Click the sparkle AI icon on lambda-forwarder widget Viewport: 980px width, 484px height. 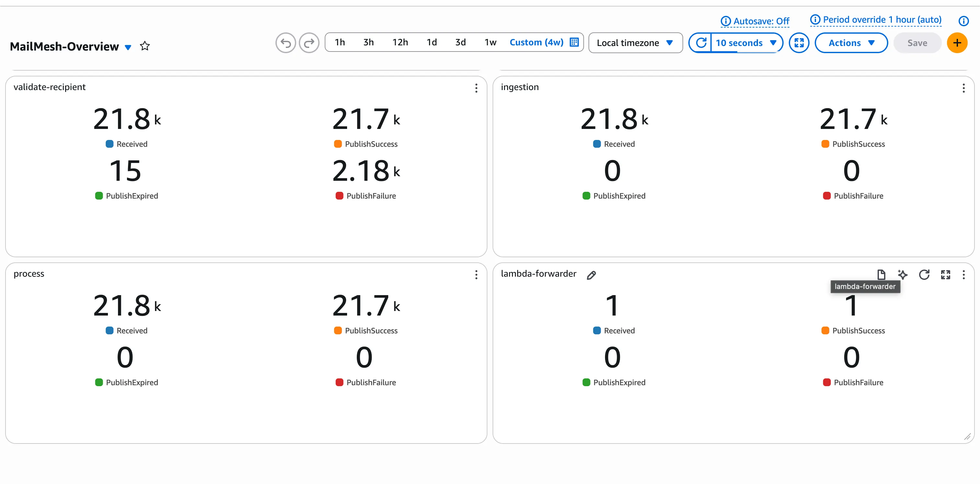click(903, 274)
